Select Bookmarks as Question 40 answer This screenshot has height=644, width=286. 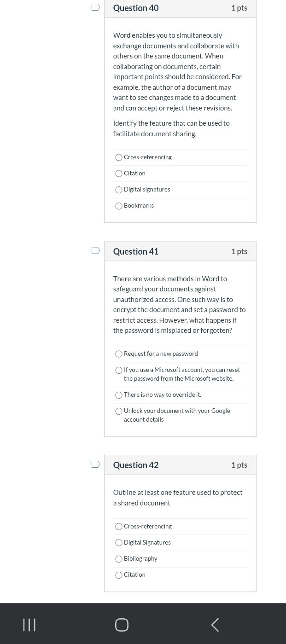pyautogui.click(x=119, y=206)
